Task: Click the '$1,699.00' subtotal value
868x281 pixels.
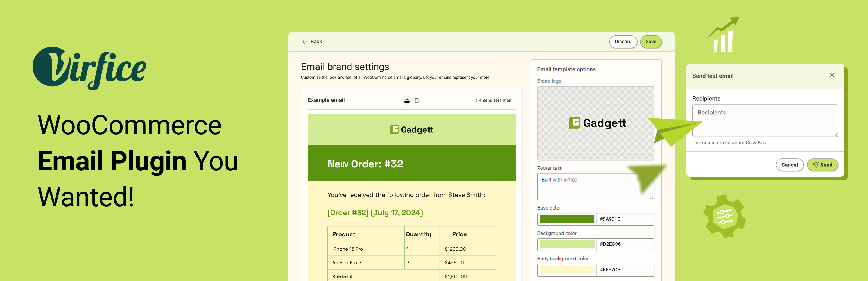Action: 455,277
